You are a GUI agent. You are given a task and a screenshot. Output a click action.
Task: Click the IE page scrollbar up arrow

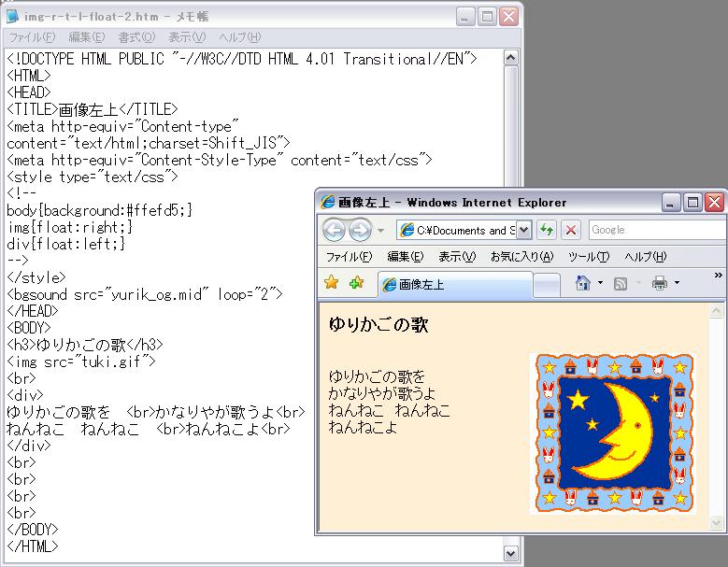click(716, 311)
